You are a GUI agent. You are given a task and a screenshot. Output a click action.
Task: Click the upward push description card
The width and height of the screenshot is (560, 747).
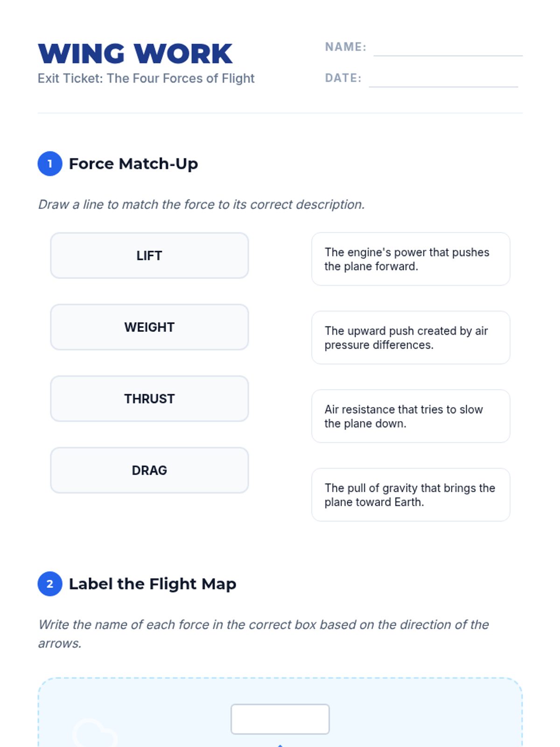click(411, 338)
